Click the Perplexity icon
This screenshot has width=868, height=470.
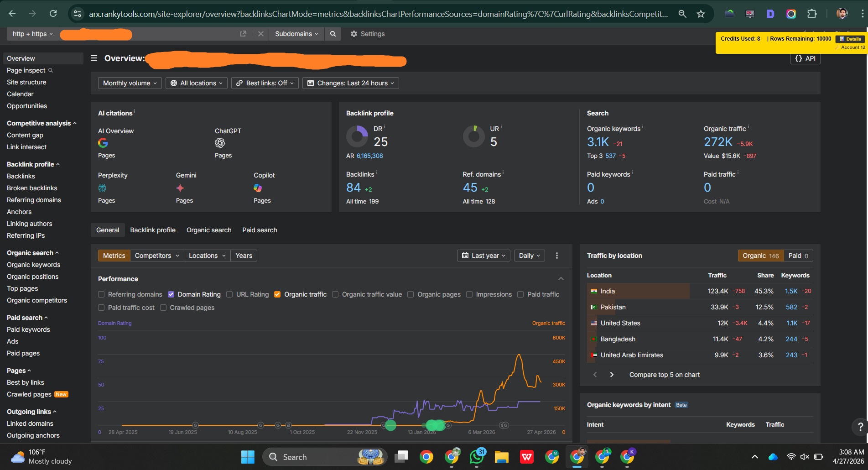click(x=102, y=188)
